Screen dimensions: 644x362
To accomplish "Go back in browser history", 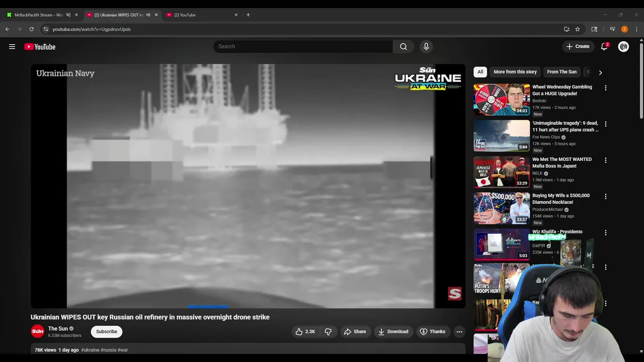I will [8, 29].
